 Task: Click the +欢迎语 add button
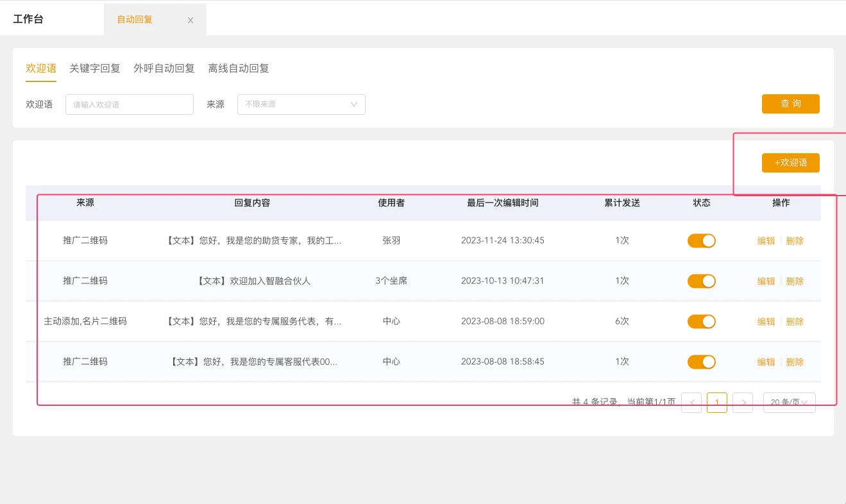point(791,163)
